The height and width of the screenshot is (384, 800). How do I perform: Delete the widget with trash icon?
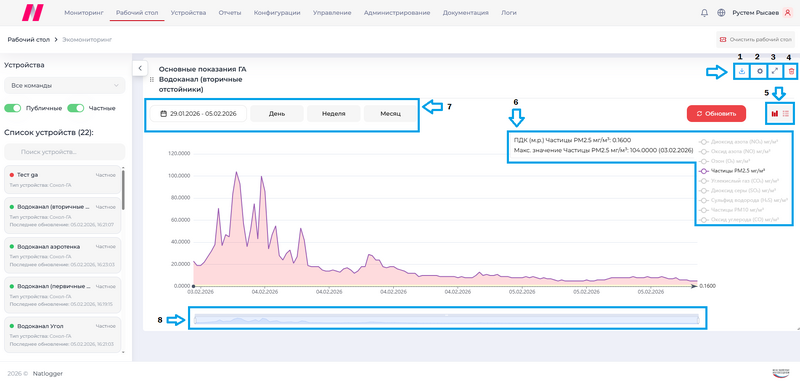pyautogui.click(x=791, y=71)
